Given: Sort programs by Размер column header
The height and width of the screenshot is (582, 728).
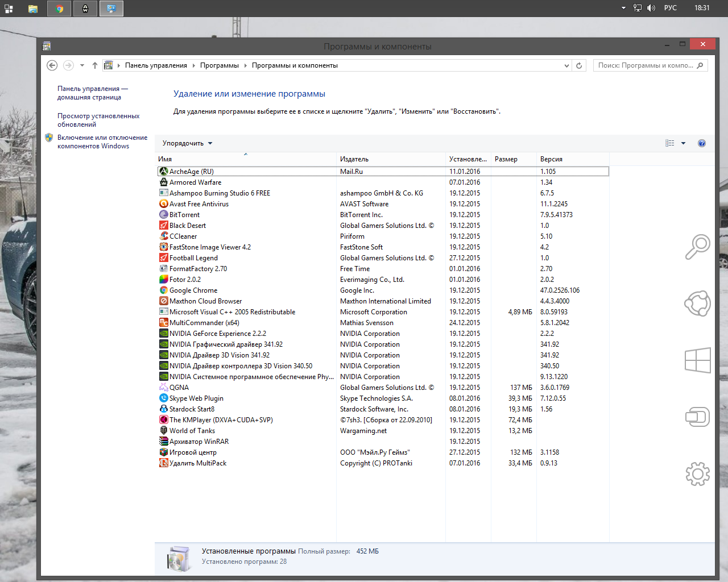Looking at the screenshot, I should (506, 159).
